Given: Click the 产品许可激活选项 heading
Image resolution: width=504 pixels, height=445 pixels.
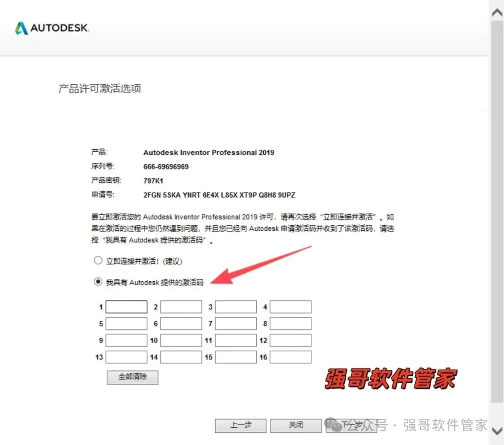Looking at the screenshot, I should pos(100,88).
